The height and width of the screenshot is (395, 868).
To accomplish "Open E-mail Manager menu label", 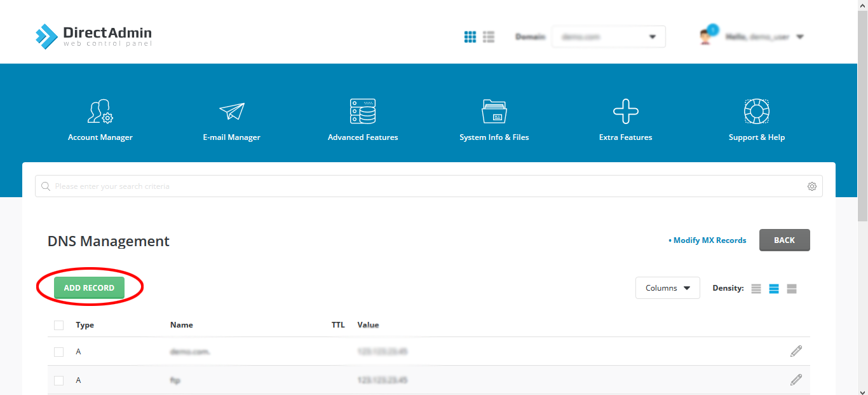I will pyautogui.click(x=232, y=137).
